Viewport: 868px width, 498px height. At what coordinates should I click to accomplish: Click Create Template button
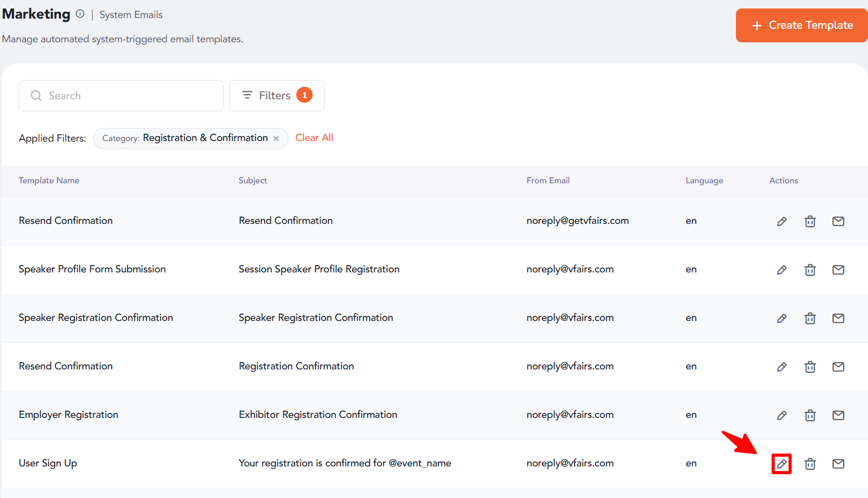[x=801, y=25]
